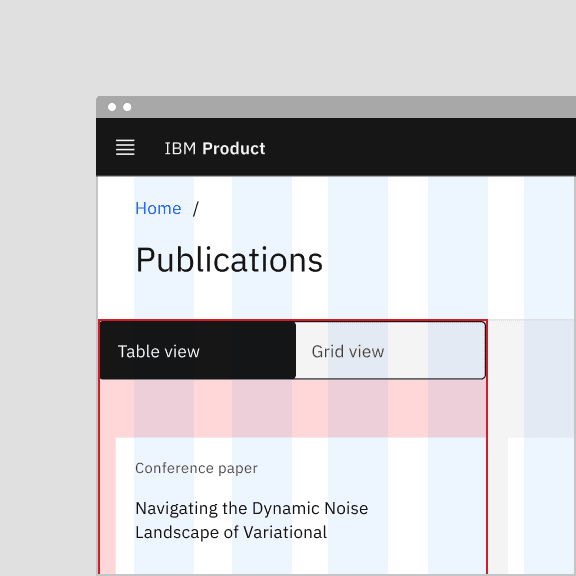Open the hamburger navigation menu

click(x=125, y=147)
